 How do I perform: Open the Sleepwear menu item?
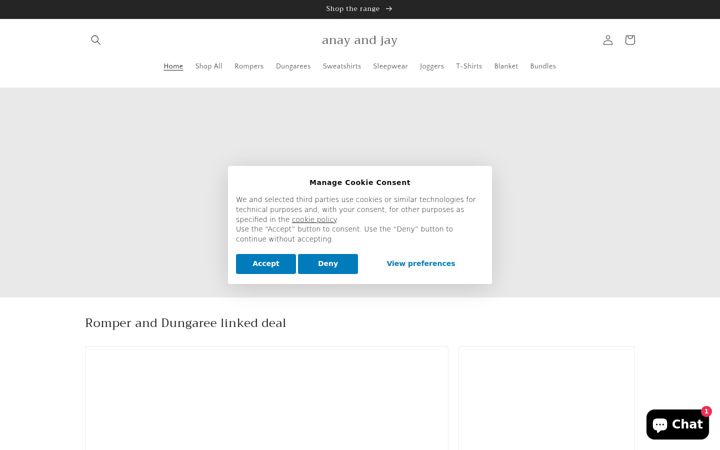pyautogui.click(x=390, y=66)
